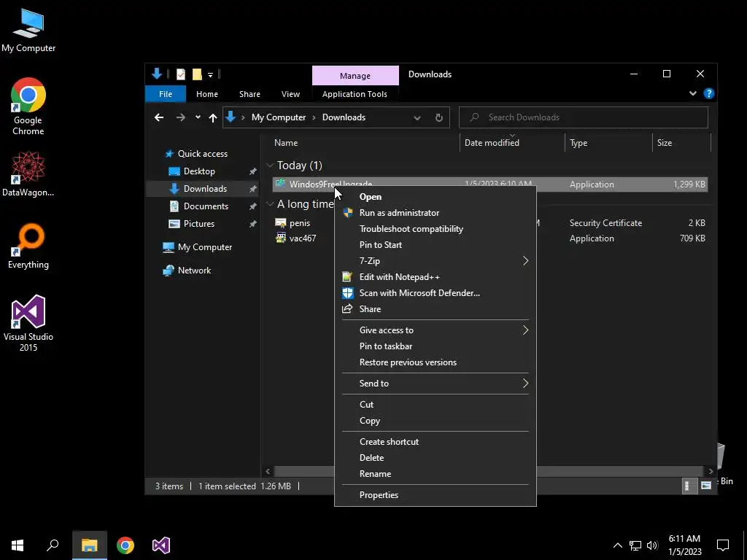
Task: Click the New folder quick access icon
Action: click(x=197, y=74)
